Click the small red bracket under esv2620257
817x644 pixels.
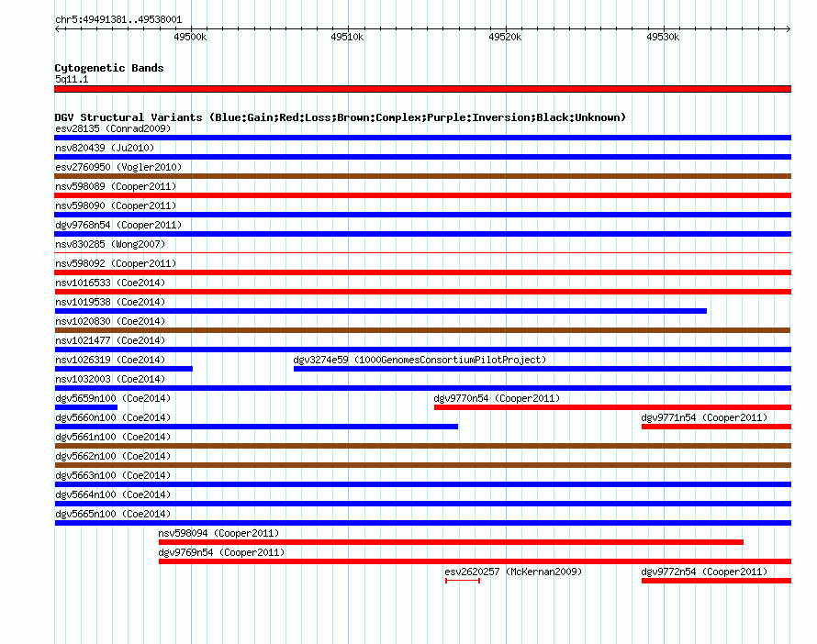coord(463,581)
